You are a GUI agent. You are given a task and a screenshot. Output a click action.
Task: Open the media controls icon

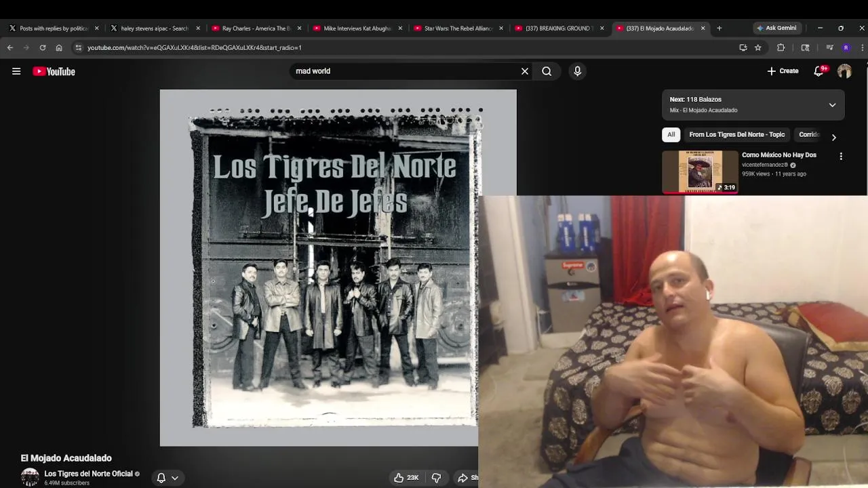(x=829, y=47)
